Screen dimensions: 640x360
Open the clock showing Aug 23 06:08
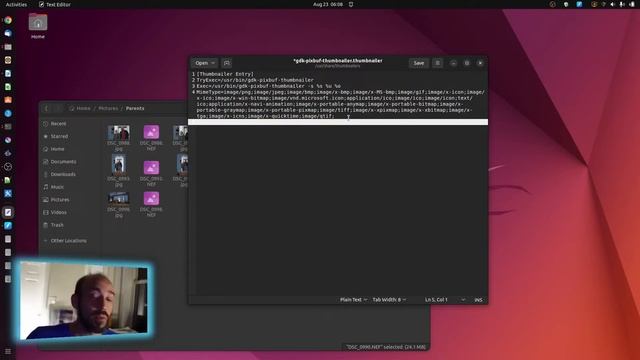[328, 4]
